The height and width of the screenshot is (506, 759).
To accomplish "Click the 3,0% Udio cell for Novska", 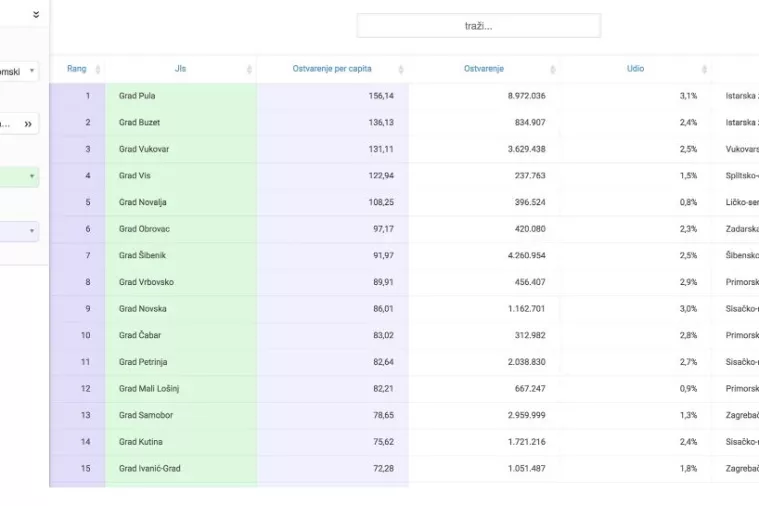I will (688, 309).
